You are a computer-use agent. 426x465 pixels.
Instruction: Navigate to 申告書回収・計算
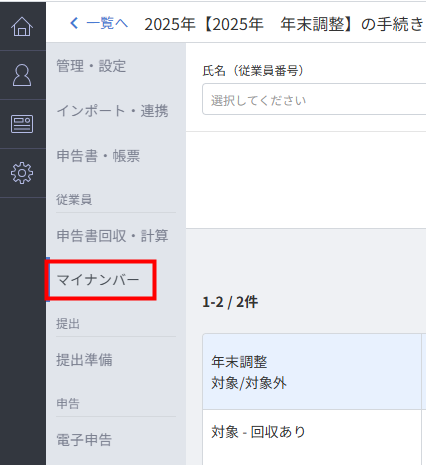point(112,236)
